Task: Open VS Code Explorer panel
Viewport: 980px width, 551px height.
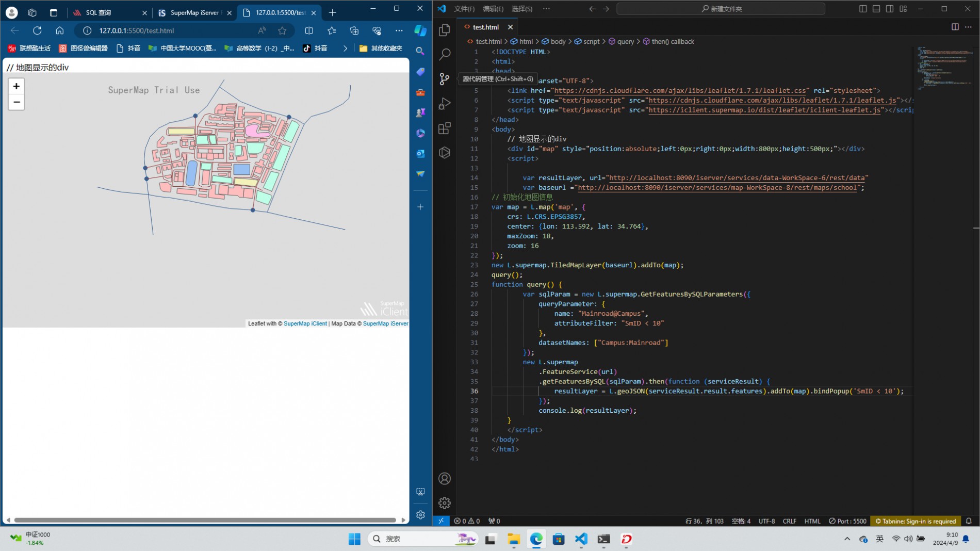Action: pos(444,30)
